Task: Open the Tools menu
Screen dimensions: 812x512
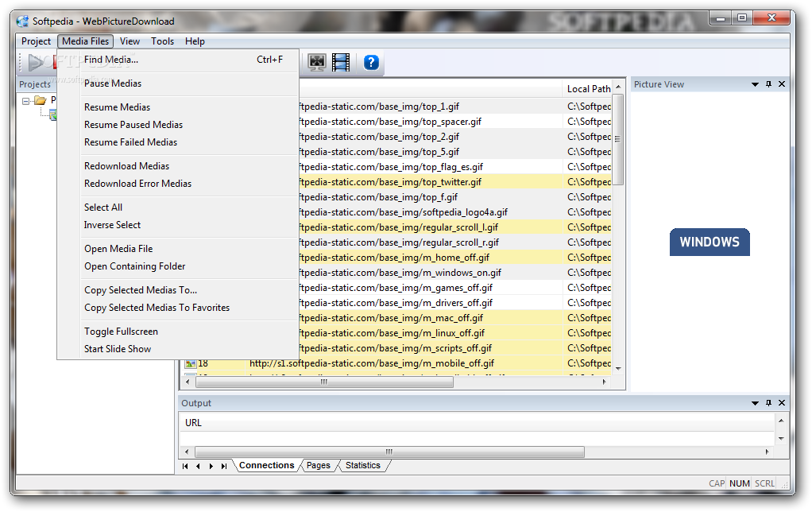Action: click(x=162, y=41)
